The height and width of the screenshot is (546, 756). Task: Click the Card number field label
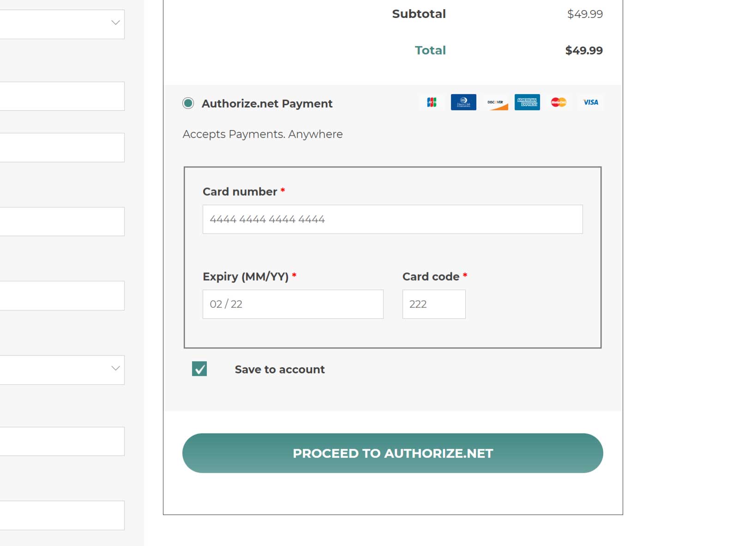coord(240,192)
